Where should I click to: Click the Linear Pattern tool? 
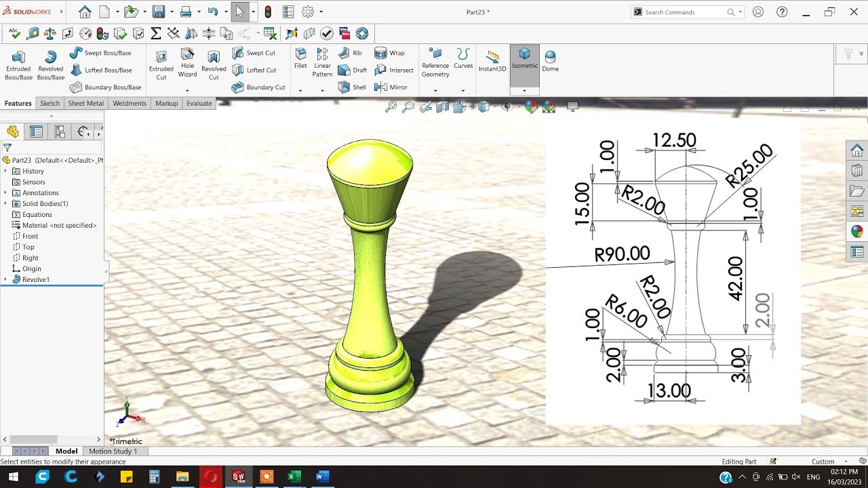[322, 62]
